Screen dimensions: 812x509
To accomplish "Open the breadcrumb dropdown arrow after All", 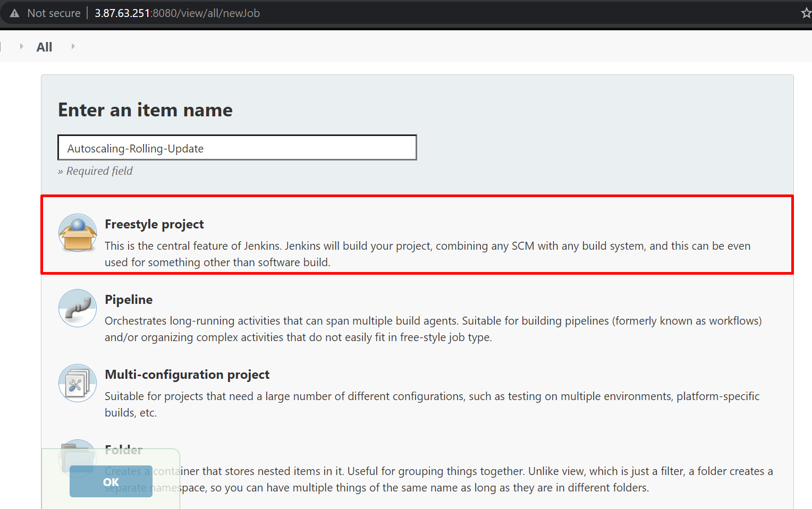I will (x=73, y=47).
